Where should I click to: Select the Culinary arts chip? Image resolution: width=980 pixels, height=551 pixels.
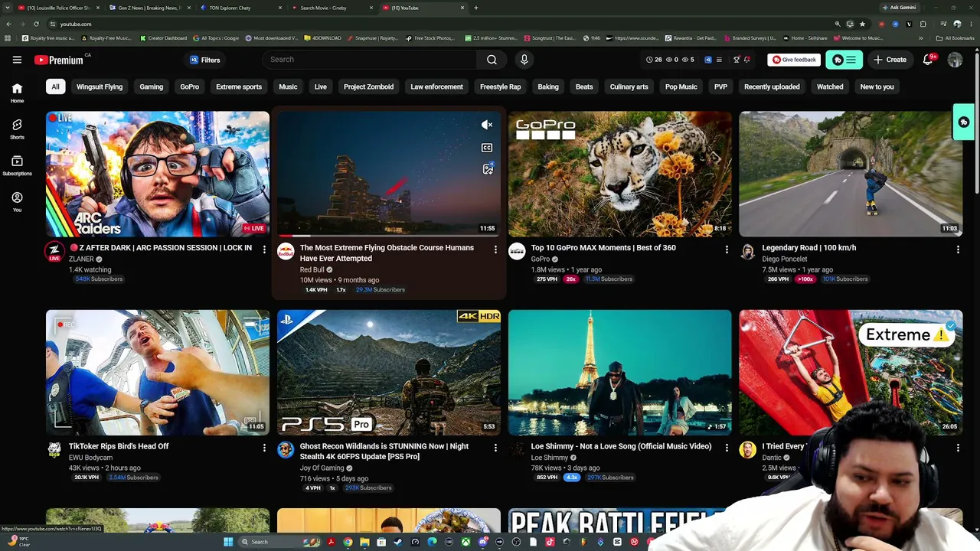point(629,86)
